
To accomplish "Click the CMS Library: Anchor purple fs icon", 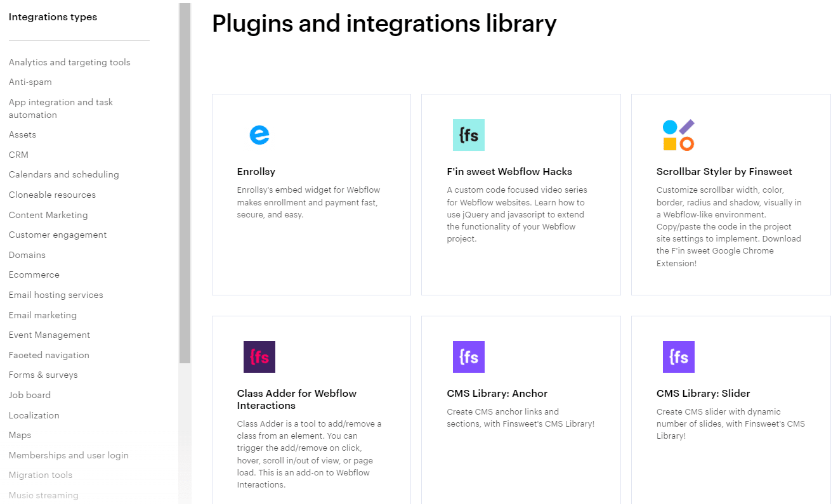I will pyautogui.click(x=469, y=357).
